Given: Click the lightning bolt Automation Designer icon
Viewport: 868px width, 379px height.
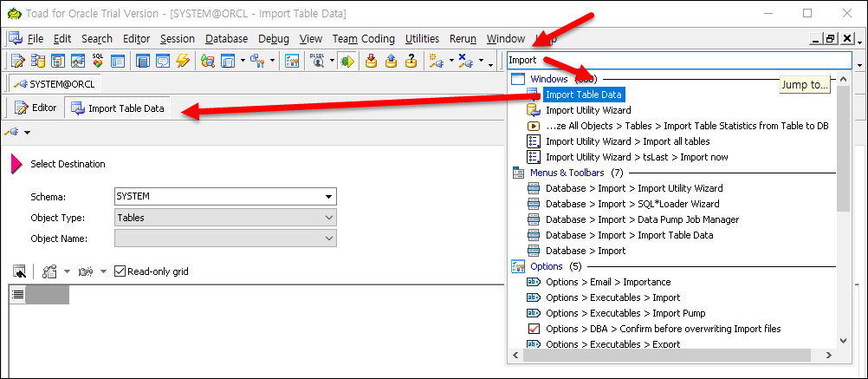Looking at the screenshot, I should point(183,61).
